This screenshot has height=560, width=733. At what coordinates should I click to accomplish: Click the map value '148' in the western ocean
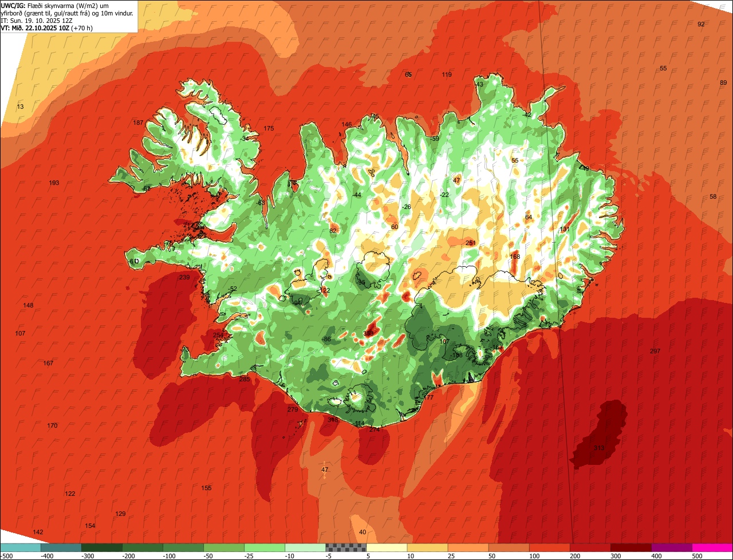click(28, 305)
